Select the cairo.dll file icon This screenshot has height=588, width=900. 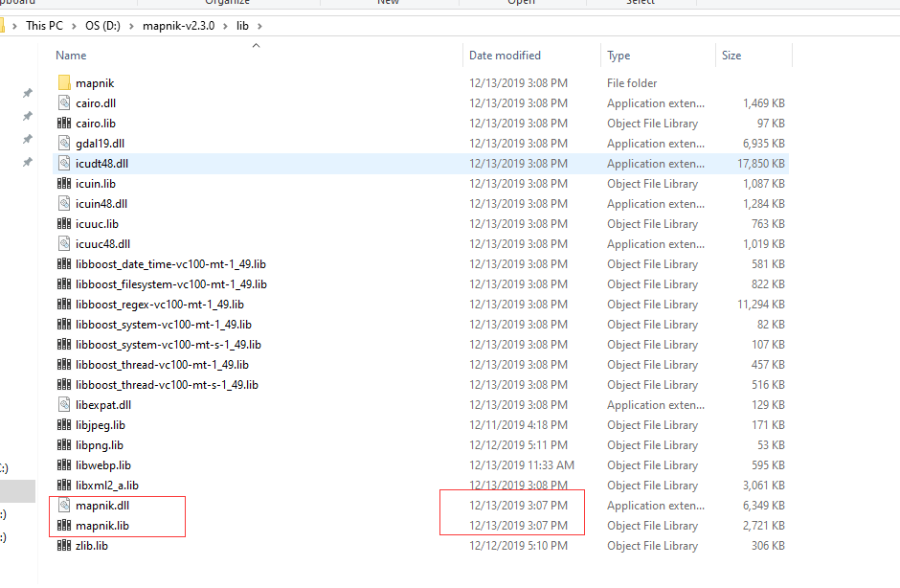point(62,102)
